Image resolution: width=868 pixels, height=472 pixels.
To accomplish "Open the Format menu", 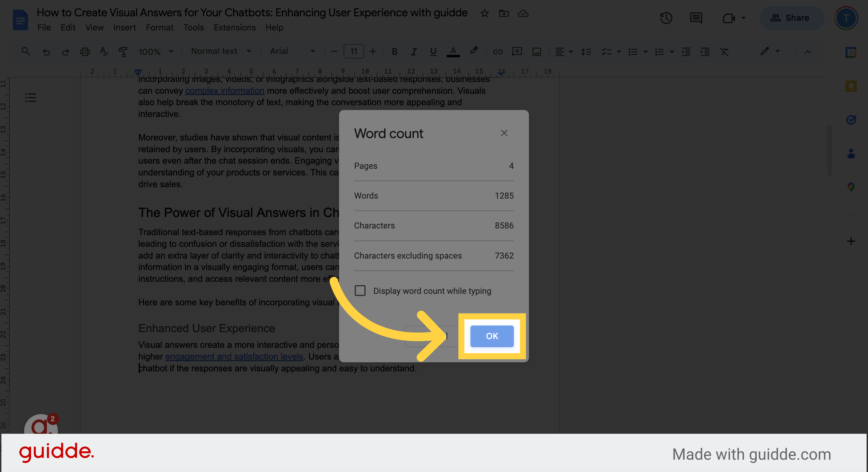I will point(160,28).
